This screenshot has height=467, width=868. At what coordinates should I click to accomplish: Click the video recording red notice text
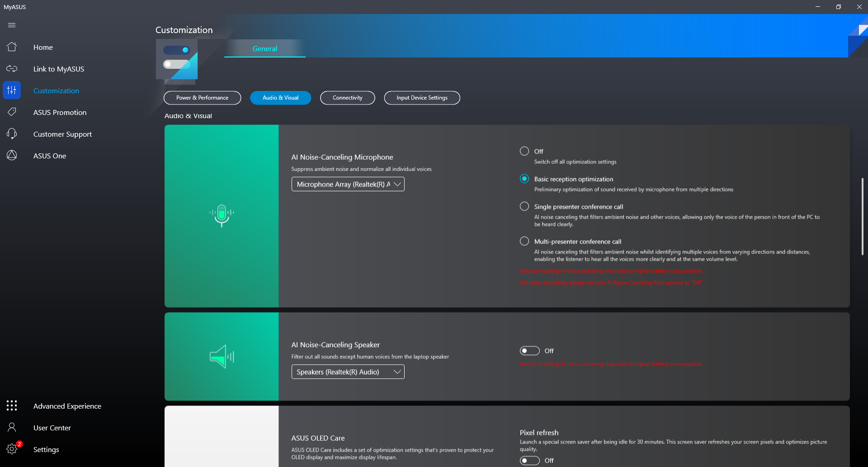pyautogui.click(x=611, y=283)
